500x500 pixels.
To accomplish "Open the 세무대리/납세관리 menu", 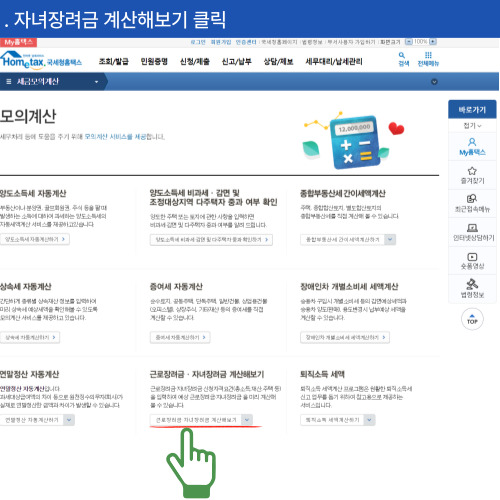I will coord(334,61).
